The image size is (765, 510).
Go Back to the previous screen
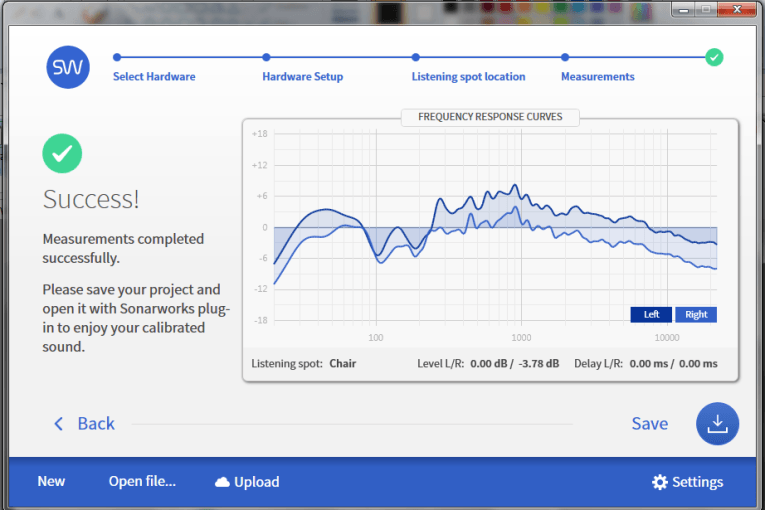point(96,424)
